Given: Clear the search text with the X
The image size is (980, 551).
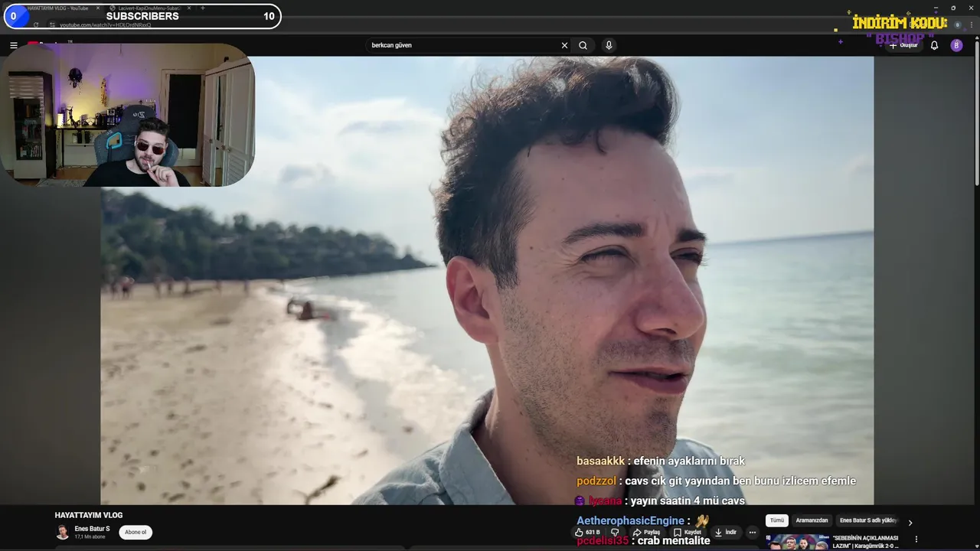Looking at the screenshot, I should (x=564, y=45).
